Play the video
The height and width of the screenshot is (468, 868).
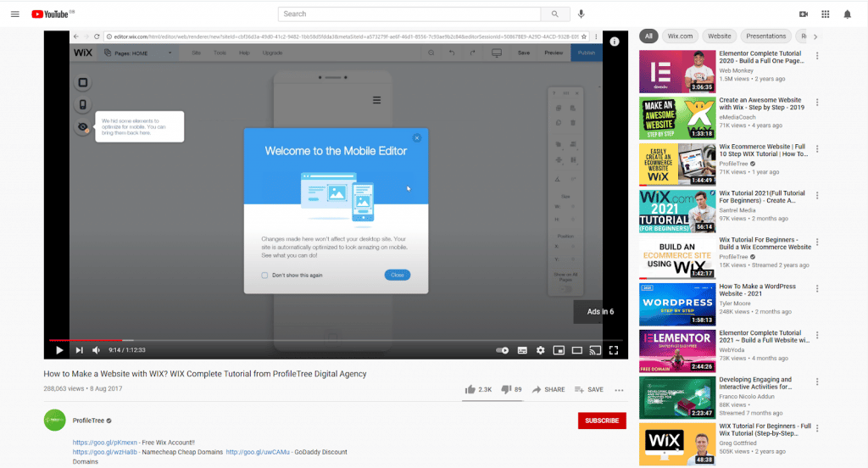pos(59,350)
